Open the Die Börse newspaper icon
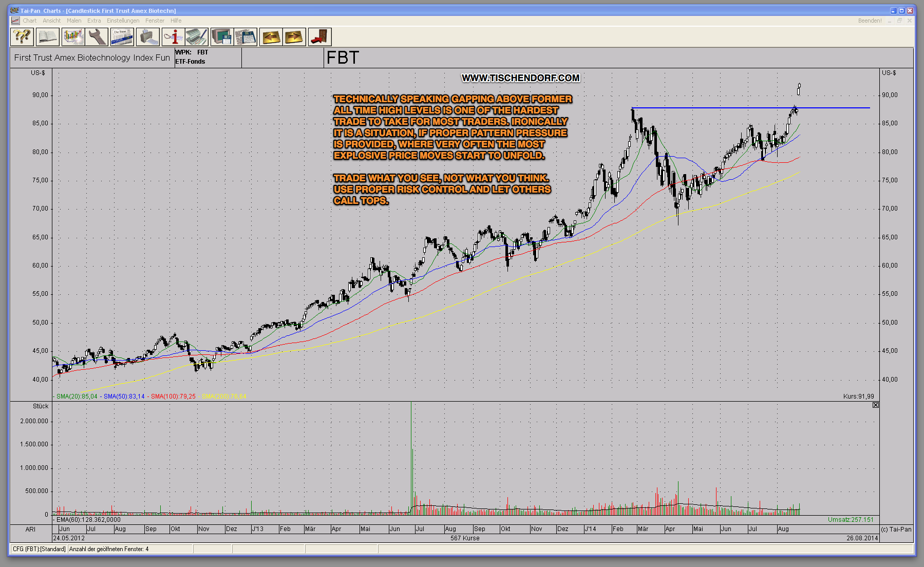The height and width of the screenshot is (567, 924). (122, 37)
